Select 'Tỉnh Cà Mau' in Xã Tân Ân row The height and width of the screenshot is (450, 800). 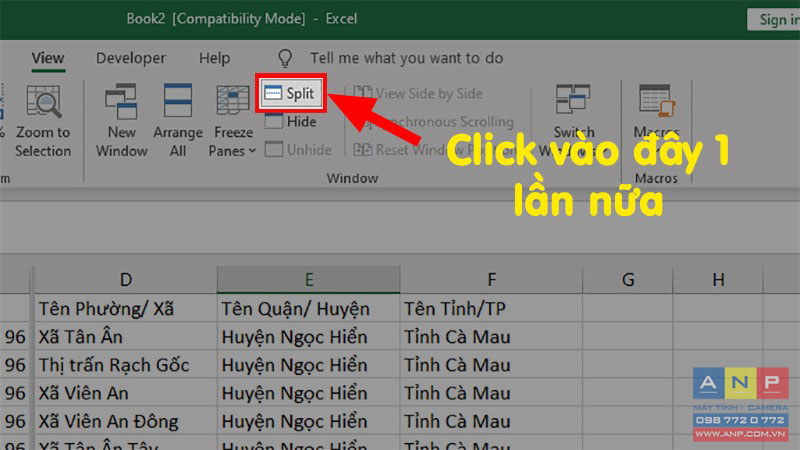(x=491, y=336)
